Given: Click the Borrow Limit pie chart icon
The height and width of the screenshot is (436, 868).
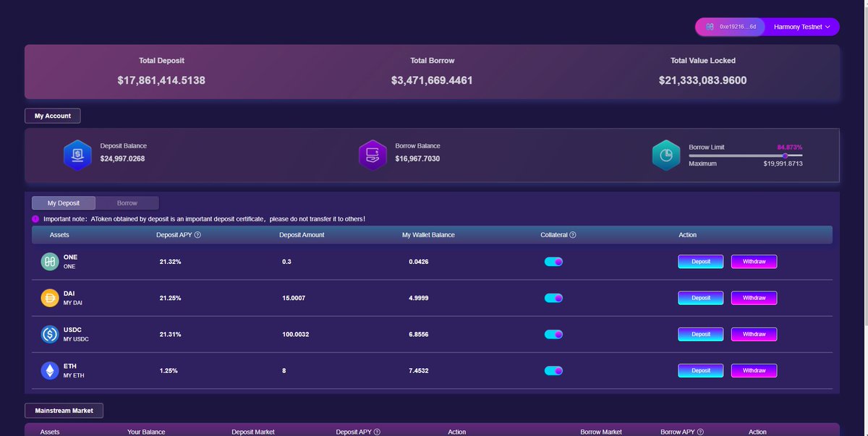Looking at the screenshot, I should pyautogui.click(x=666, y=155).
